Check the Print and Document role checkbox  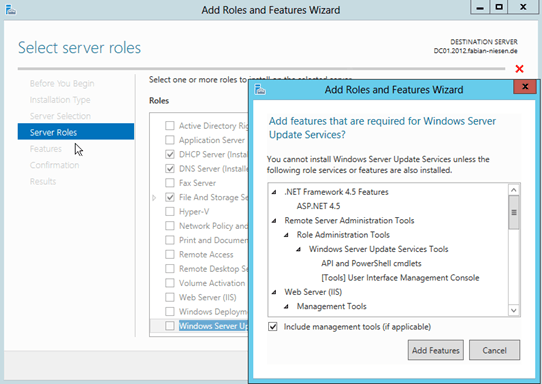tap(170, 240)
